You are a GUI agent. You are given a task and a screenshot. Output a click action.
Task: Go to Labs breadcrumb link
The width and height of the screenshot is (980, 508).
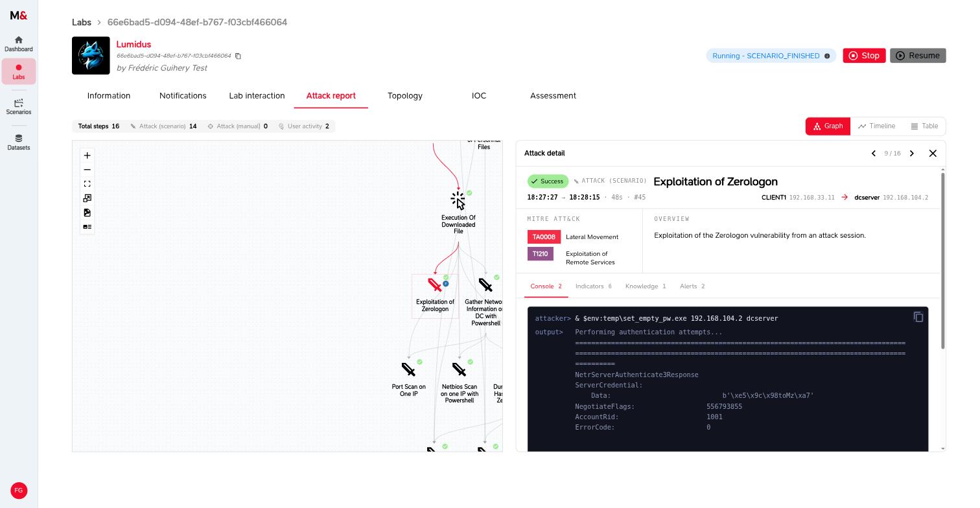point(82,22)
